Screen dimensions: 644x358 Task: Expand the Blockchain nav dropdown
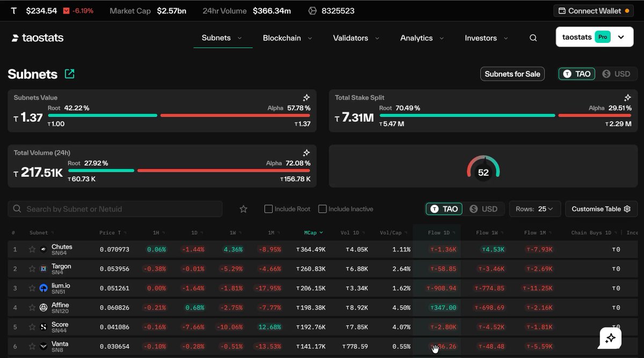point(287,38)
